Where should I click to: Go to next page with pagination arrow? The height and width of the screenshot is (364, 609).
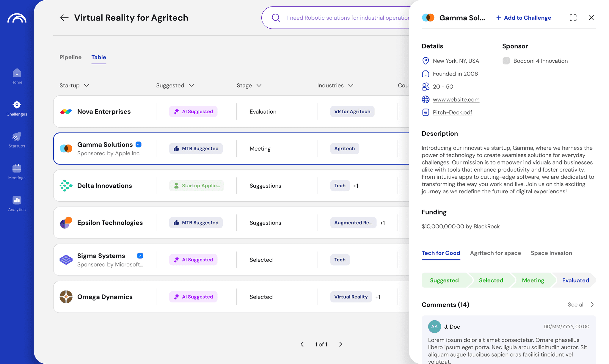point(341,344)
